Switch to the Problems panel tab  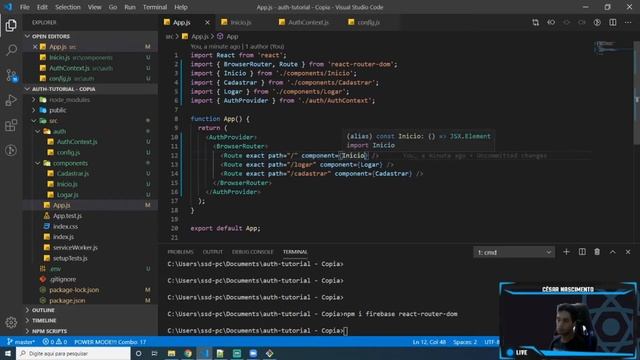coord(180,252)
